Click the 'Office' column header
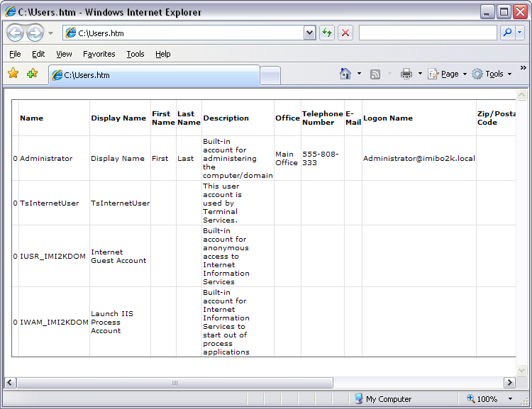Image resolution: width=532 pixels, height=409 pixels. [287, 118]
